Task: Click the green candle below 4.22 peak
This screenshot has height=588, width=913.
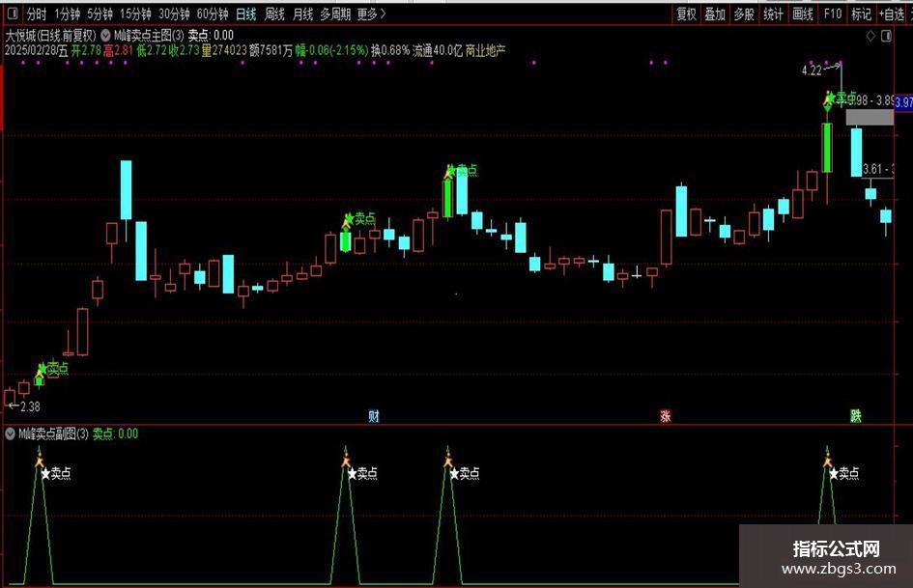Action: click(x=827, y=148)
